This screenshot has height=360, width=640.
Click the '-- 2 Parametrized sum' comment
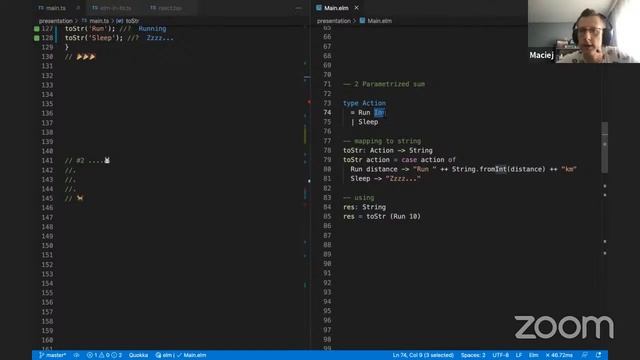(384, 84)
